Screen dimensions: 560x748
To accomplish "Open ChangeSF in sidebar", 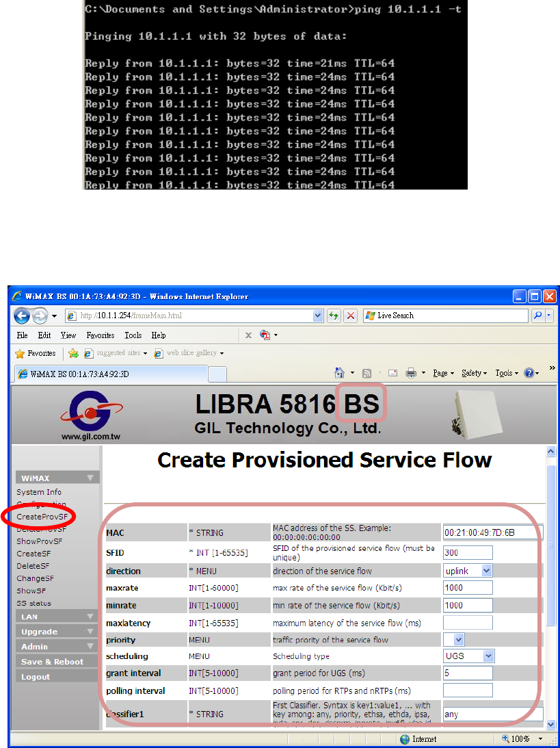I will point(36,578).
